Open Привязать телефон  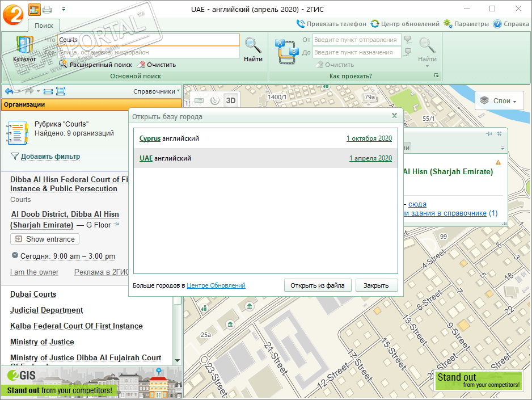click(x=331, y=24)
